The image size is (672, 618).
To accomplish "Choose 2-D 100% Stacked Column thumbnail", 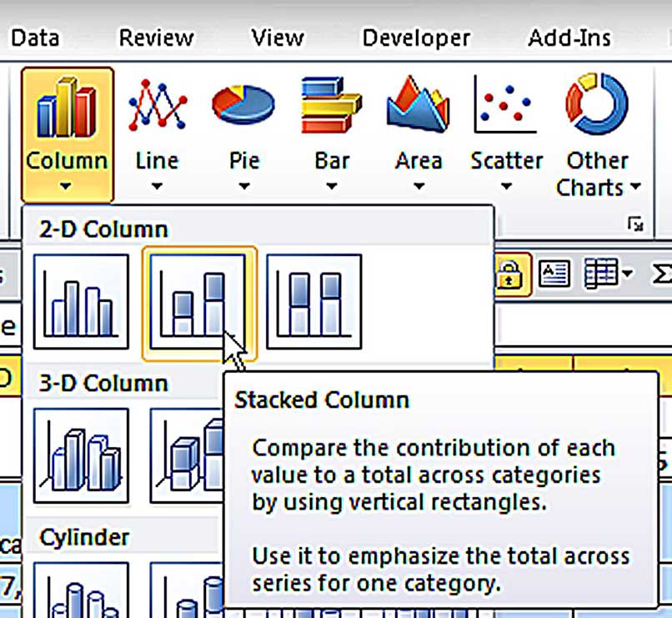I will 314,302.
